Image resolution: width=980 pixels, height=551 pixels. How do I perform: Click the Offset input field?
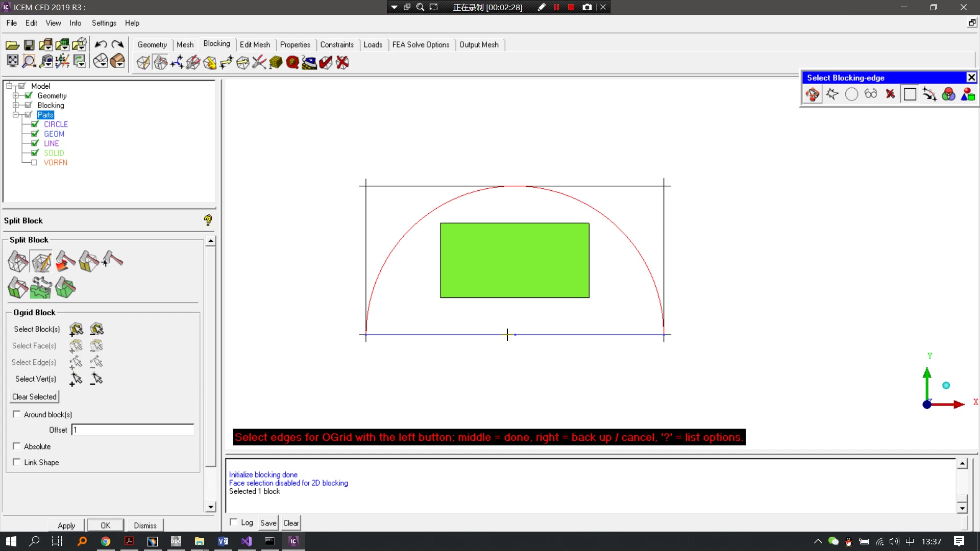click(133, 430)
